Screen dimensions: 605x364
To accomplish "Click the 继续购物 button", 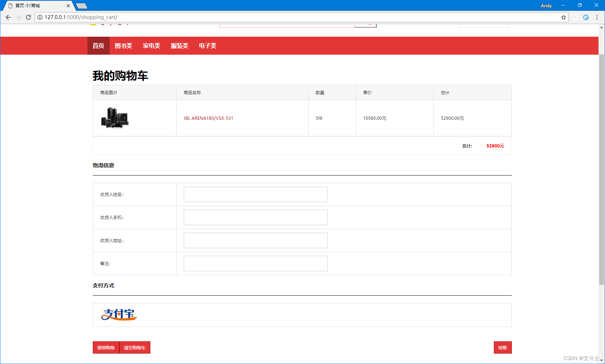I will (106, 347).
